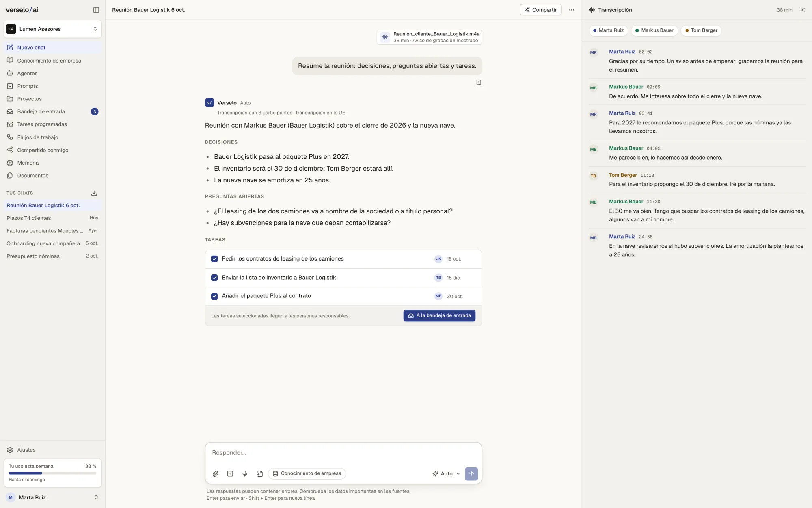This screenshot has height=508, width=812.
Task: Click the Memoria brain icon
Action: point(10,163)
